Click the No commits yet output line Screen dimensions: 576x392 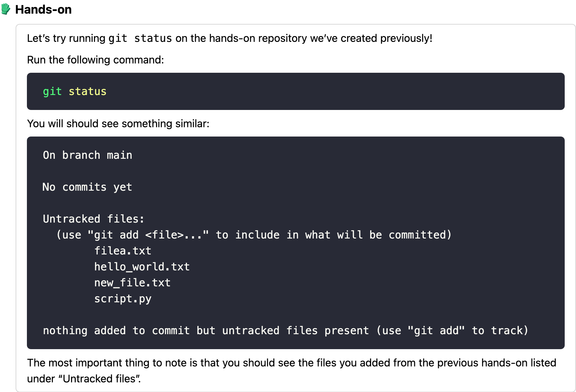click(x=87, y=187)
